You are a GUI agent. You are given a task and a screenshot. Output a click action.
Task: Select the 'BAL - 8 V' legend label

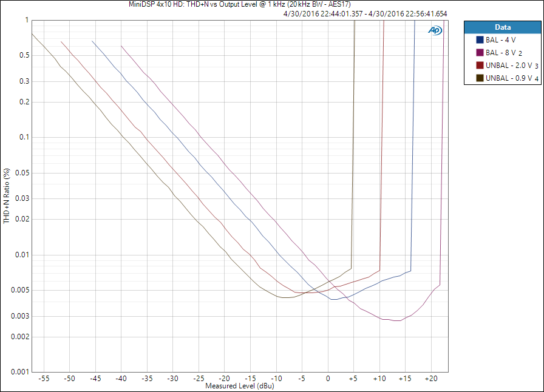(x=501, y=53)
